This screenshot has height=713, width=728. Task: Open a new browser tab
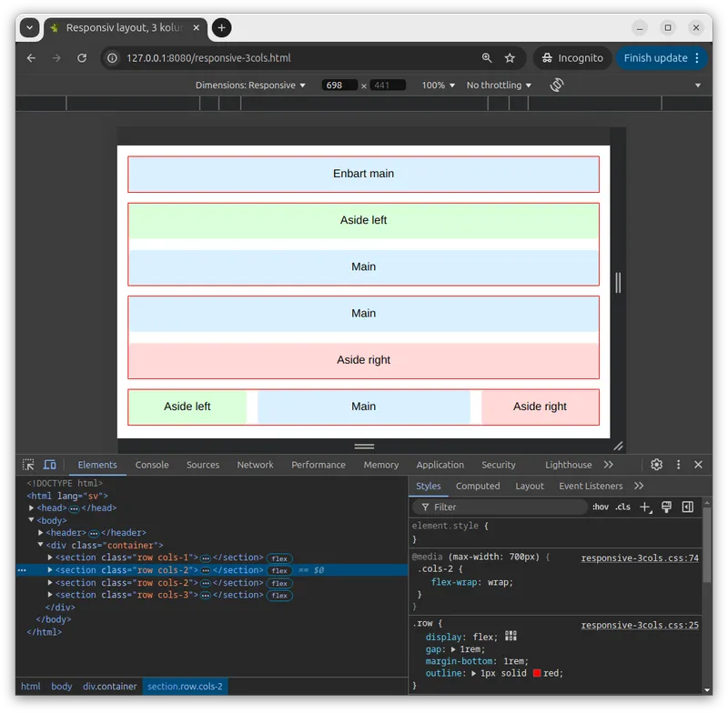point(221,27)
